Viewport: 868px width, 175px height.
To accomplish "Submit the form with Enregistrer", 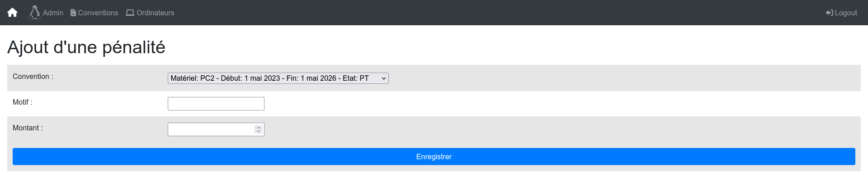I will pos(434,157).
